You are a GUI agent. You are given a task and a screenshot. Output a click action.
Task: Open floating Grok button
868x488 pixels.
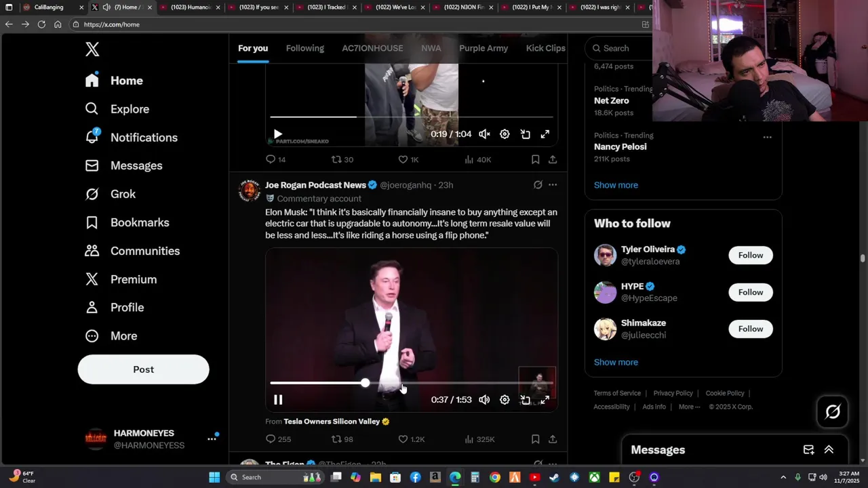click(x=833, y=412)
